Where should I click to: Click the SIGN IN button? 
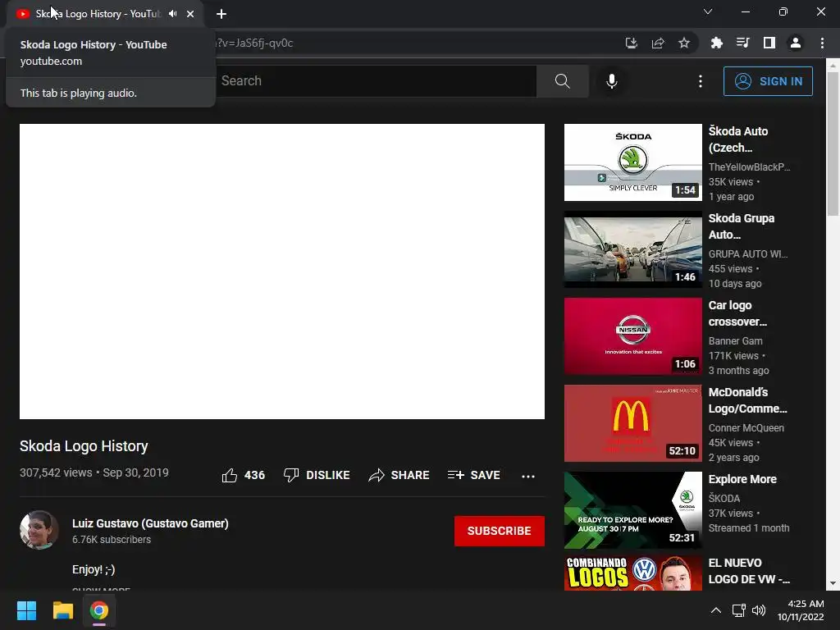pyautogui.click(x=768, y=81)
